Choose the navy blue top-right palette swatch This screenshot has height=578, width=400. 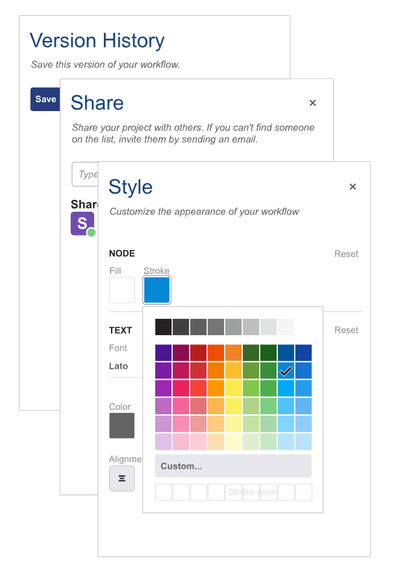pyautogui.click(x=303, y=353)
